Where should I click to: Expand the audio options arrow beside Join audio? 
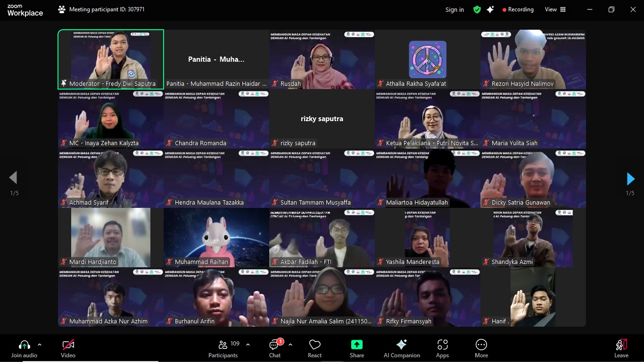pyautogui.click(x=40, y=345)
